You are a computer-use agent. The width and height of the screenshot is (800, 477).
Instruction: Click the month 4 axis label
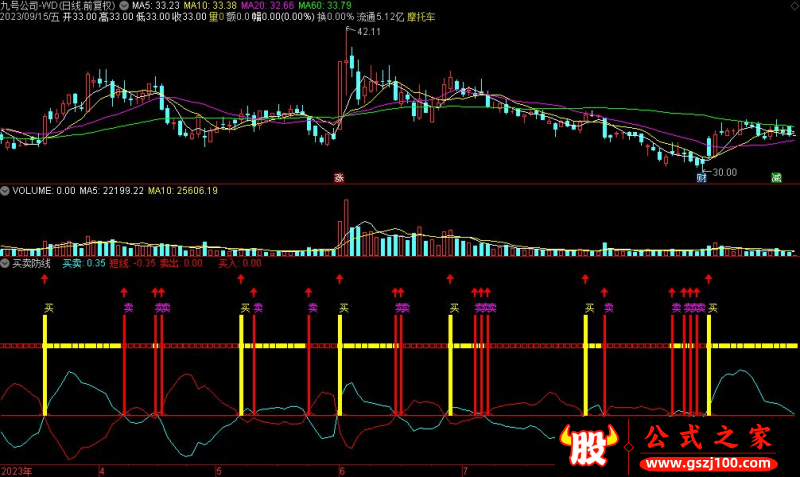[x=102, y=471]
